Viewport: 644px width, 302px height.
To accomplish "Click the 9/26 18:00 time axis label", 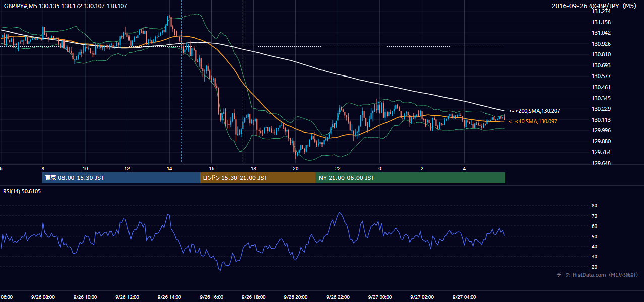I will 253,297.
